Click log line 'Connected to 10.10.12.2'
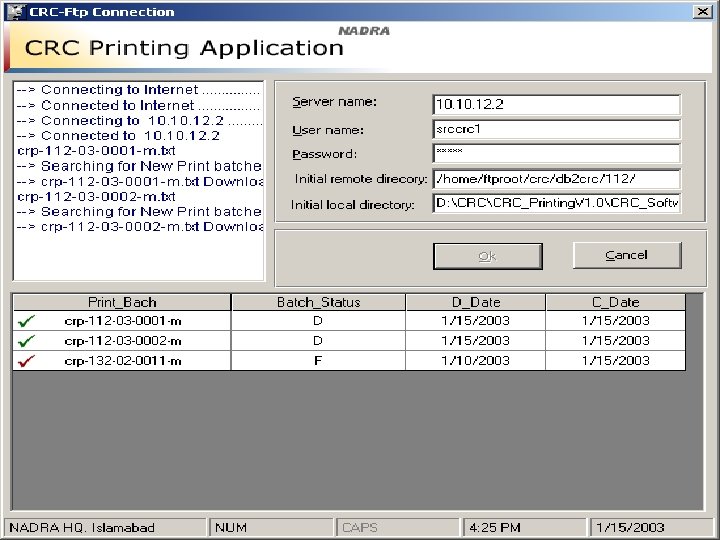Screen dimensions: 720x540 [118, 135]
